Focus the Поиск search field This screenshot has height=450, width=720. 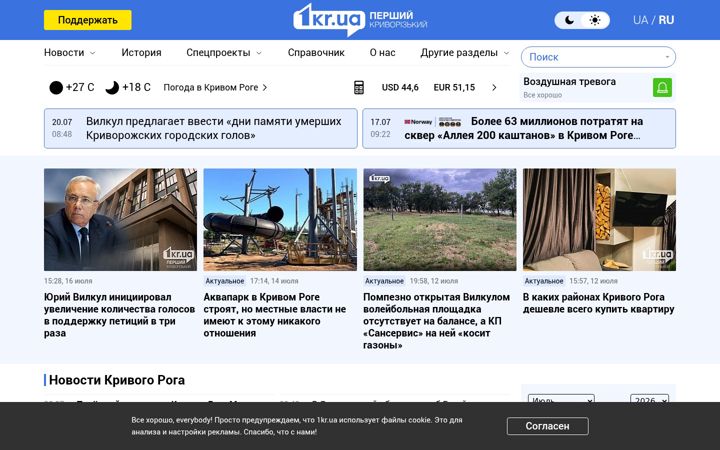[x=598, y=57]
